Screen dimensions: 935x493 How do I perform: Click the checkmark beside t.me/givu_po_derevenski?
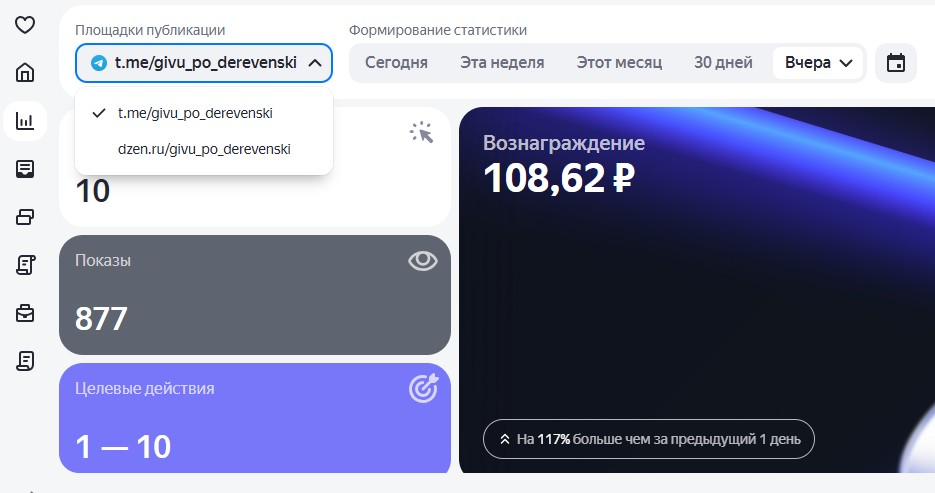pos(99,113)
